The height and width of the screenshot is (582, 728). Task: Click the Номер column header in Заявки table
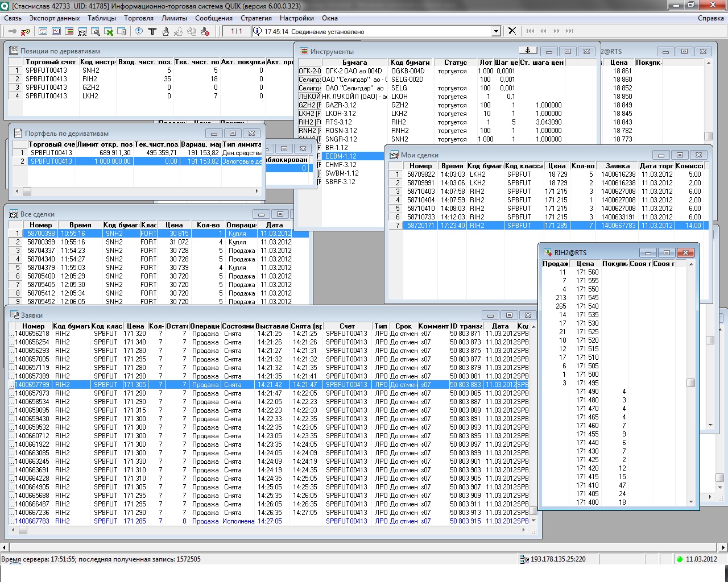click(33, 326)
